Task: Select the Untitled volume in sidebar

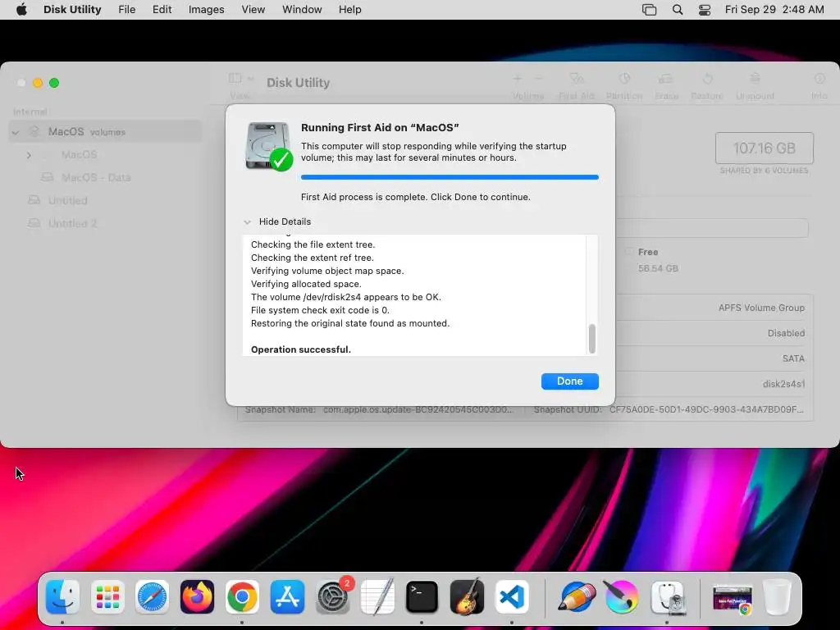Action: coord(67,200)
